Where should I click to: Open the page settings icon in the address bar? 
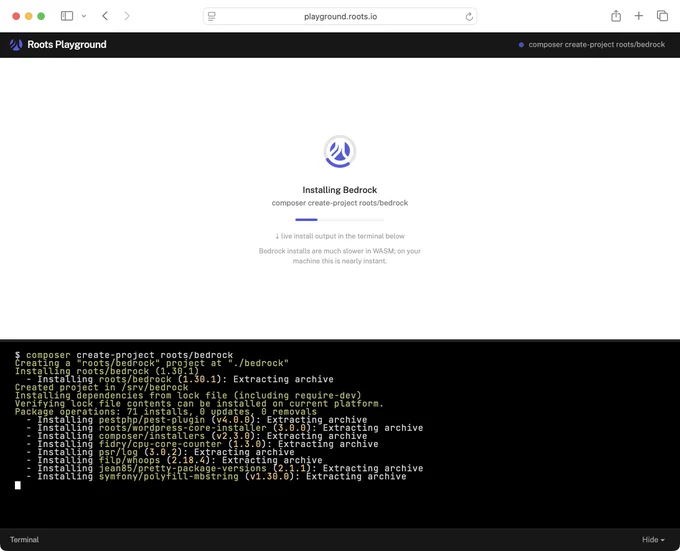212,16
